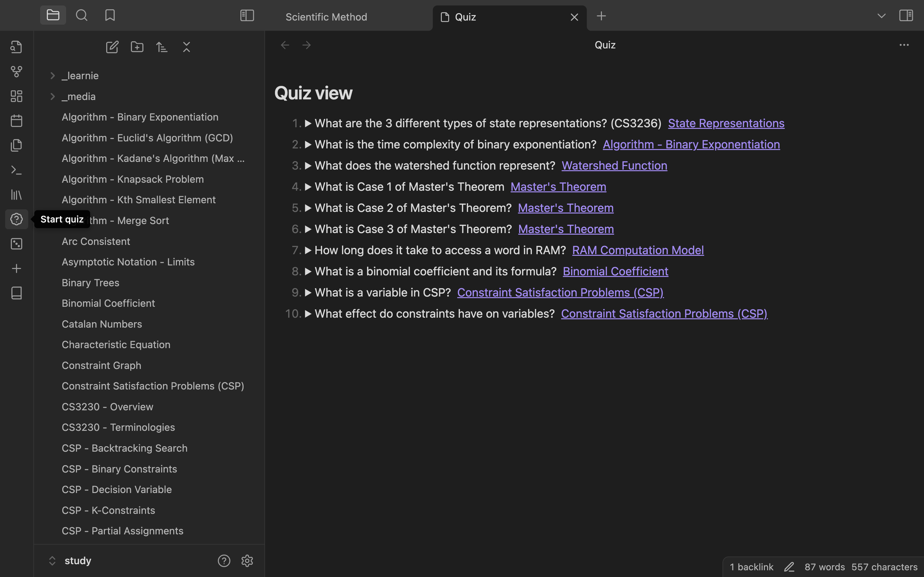Open graph view from ribbon
Image resolution: width=924 pixels, height=577 pixels.
click(16, 72)
